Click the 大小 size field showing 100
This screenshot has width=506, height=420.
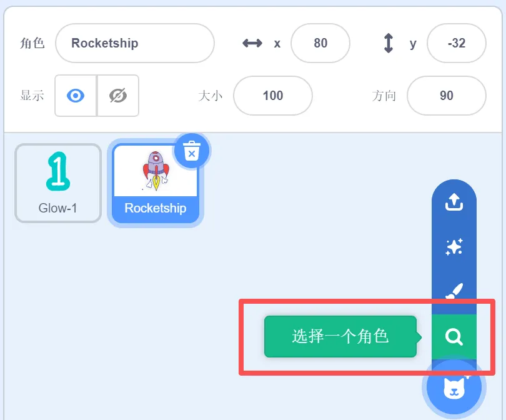point(273,96)
